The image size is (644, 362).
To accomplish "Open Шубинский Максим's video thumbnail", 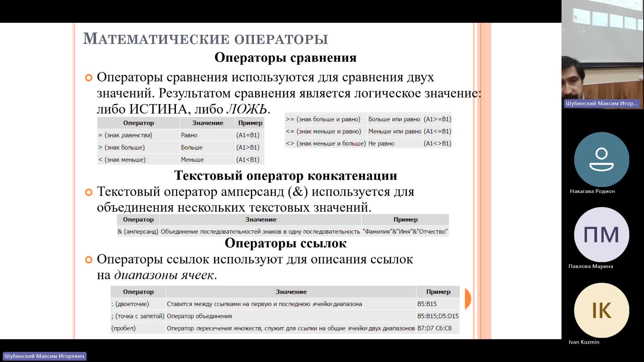I will tap(602, 54).
